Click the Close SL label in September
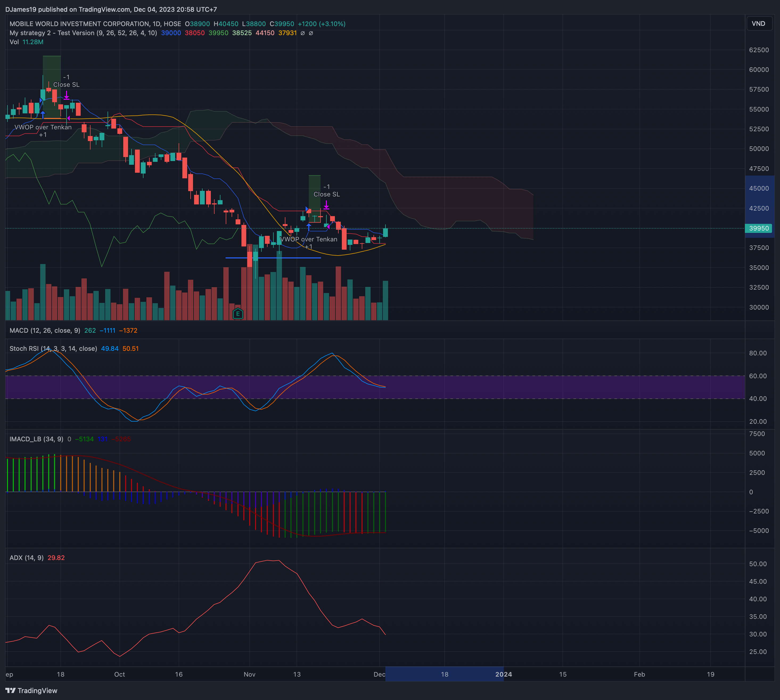780x700 pixels. tap(67, 85)
